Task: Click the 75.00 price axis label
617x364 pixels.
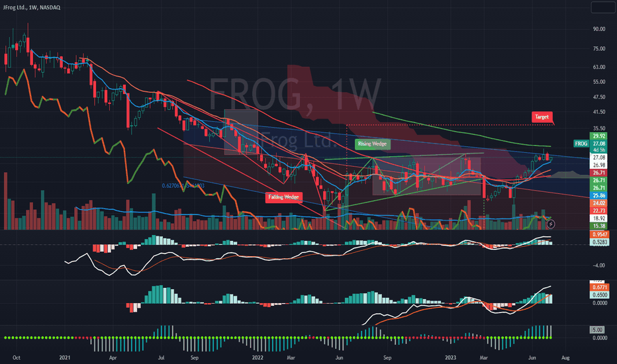Action: coord(599,49)
